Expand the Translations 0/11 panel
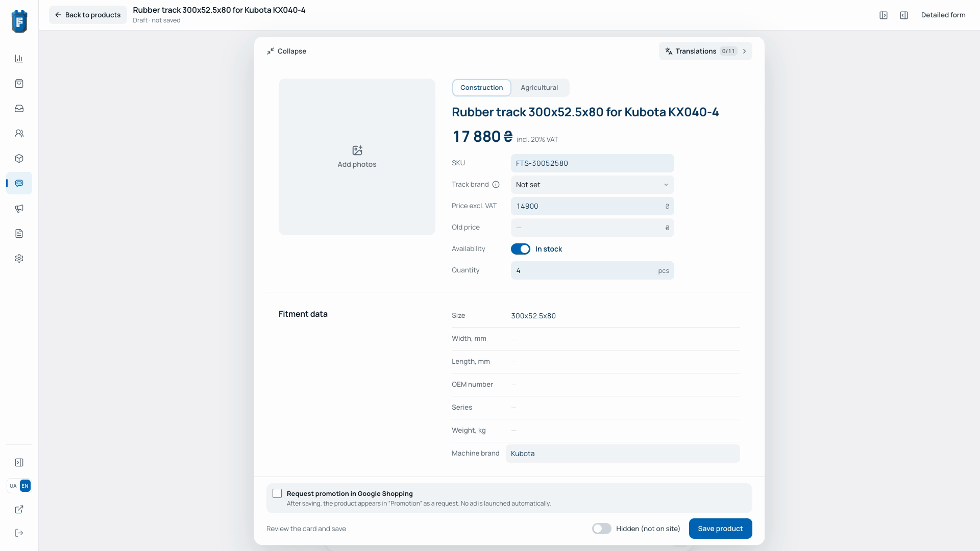The width and height of the screenshot is (980, 551). (x=705, y=51)
